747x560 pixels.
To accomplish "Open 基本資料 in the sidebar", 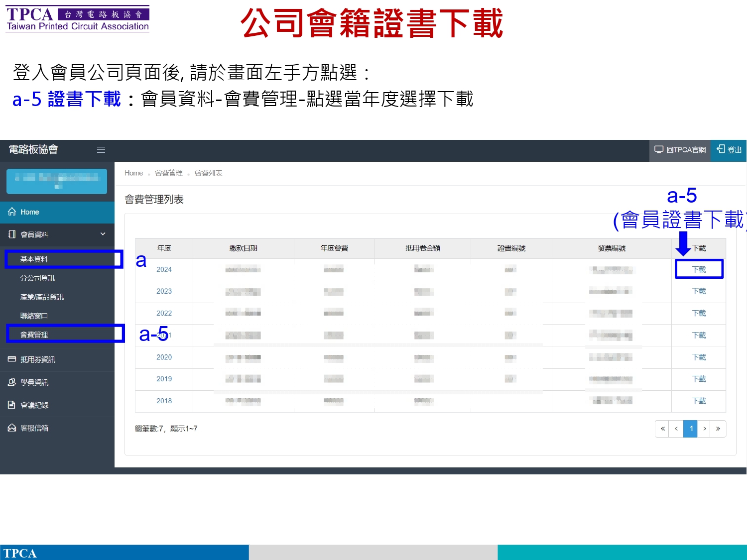I will tap(34, 259).
